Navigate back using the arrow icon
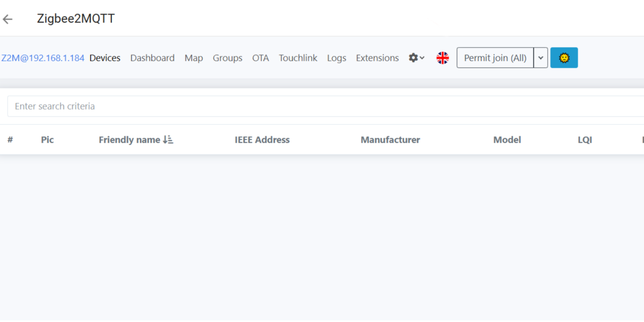 [x=7, y=19]
